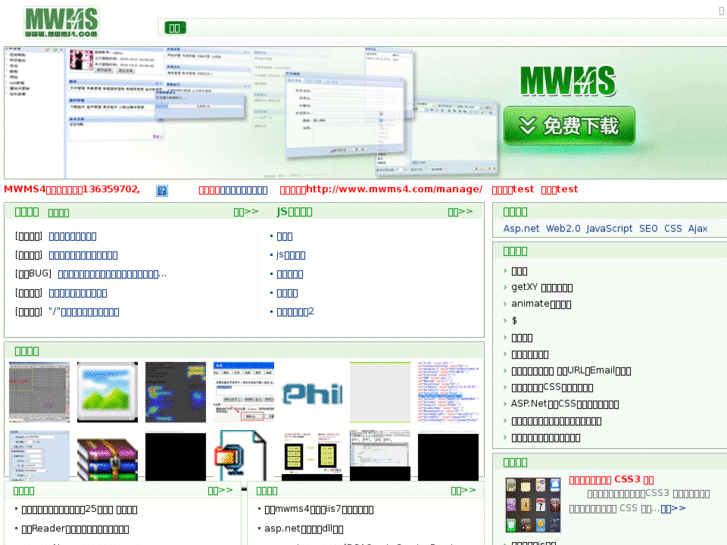Open the red and blue code thumbnail
The image size is (727, 545).
448,392
